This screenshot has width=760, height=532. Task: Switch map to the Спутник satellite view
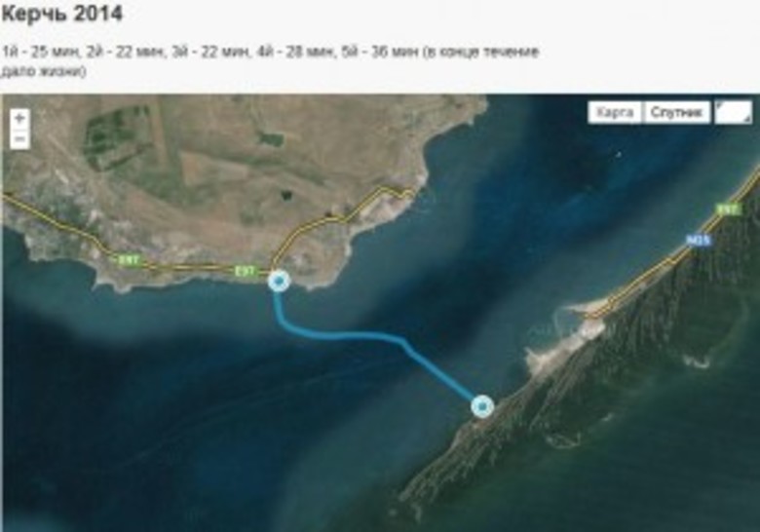tap(676, 112)
